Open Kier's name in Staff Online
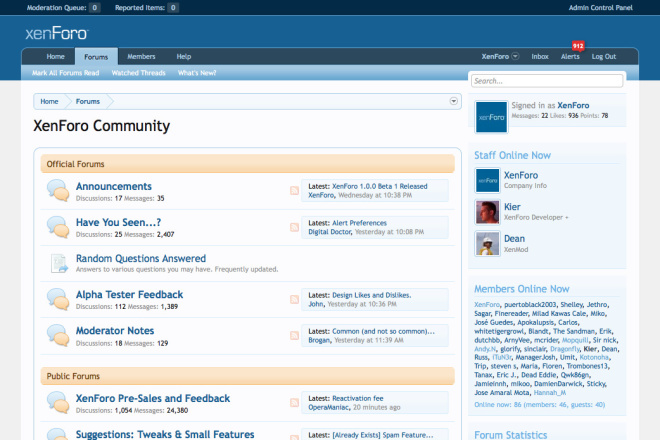The image size is (660, 440). tap(512, 207)
